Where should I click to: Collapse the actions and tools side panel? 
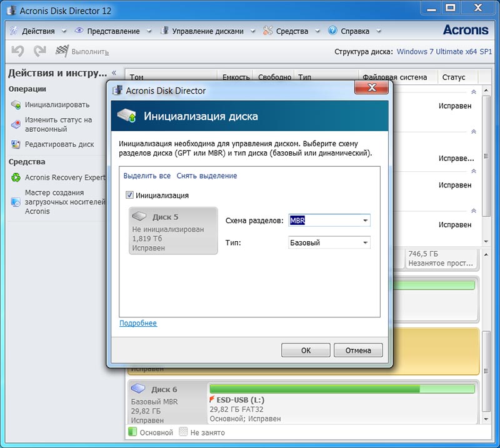(x=114, y=72)
